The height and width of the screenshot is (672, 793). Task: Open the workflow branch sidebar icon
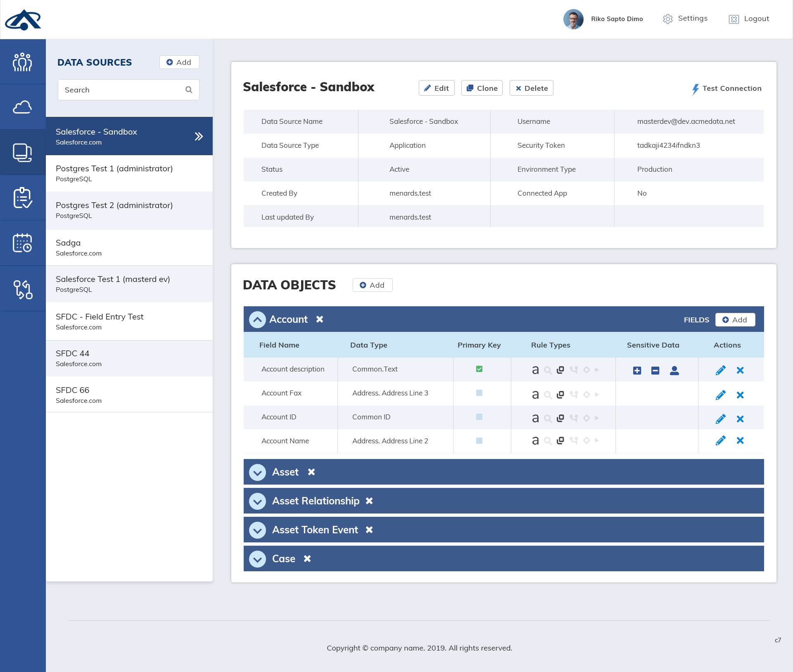[23, 289]
